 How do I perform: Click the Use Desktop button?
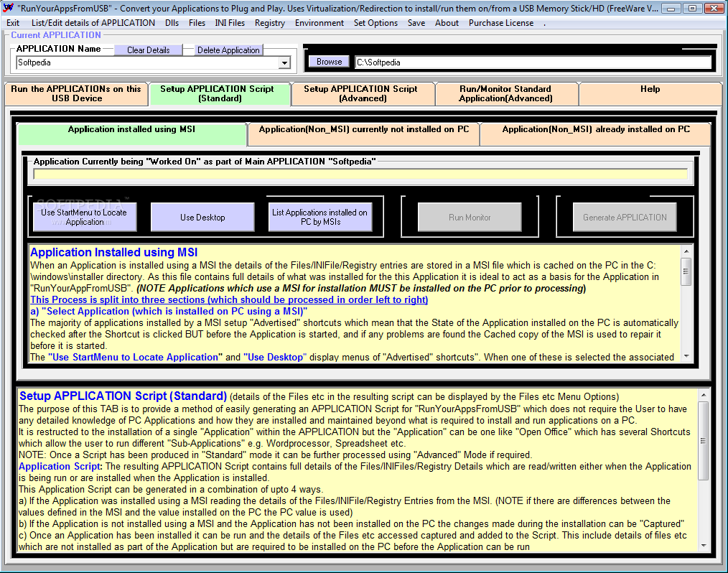[202, 218]
